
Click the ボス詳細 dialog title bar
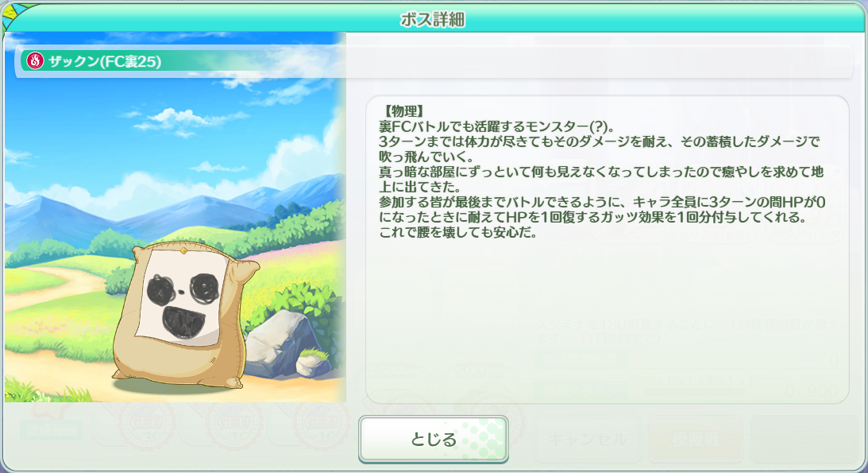[x=434, y=19]
